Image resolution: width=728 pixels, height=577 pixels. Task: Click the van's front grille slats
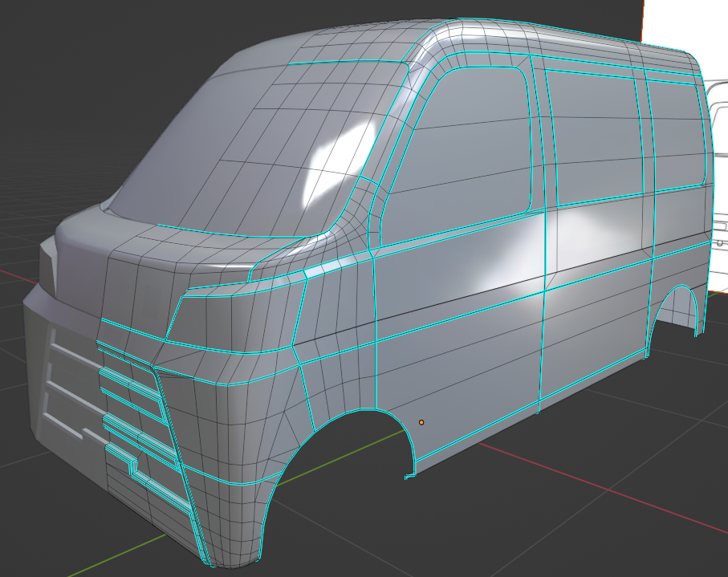140,418
